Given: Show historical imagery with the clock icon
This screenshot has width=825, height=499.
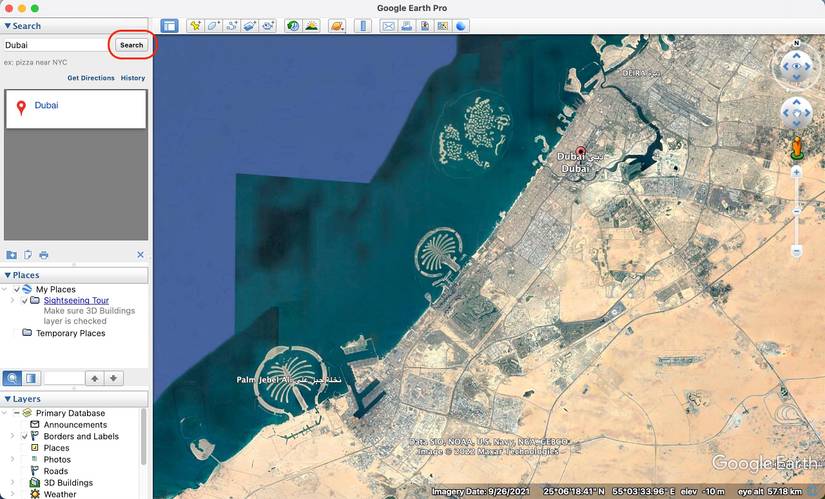Looking at the screenshot, I should click(293, 26).
